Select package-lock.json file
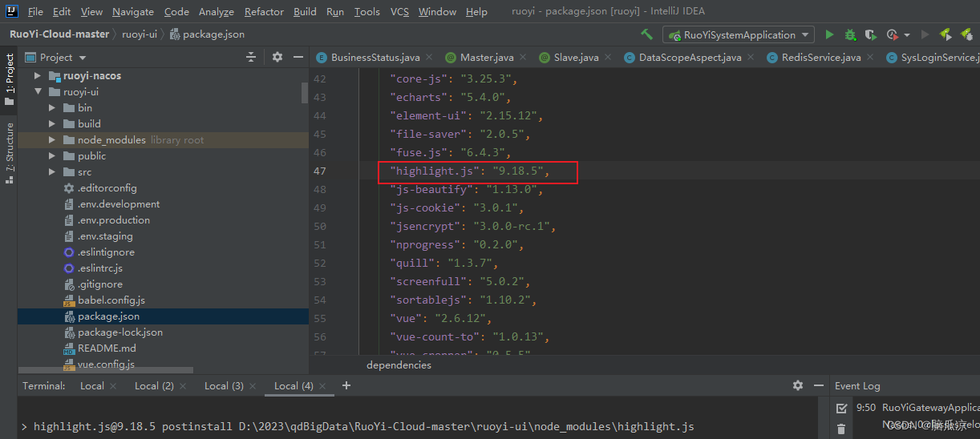 (x=119, y=332)
